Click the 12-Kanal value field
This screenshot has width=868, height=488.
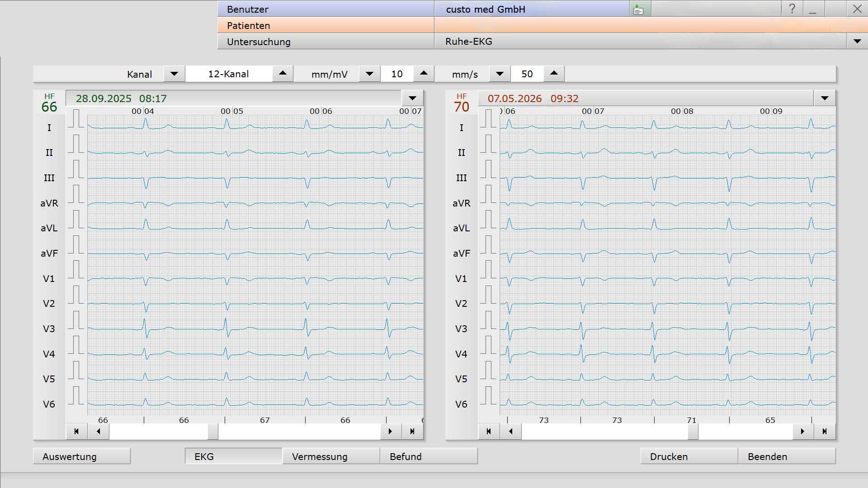pyautogui.click(x=229, y=74)
